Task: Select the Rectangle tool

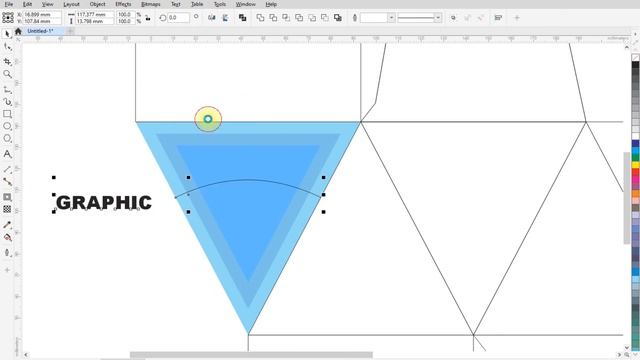Action: point(7,114)
